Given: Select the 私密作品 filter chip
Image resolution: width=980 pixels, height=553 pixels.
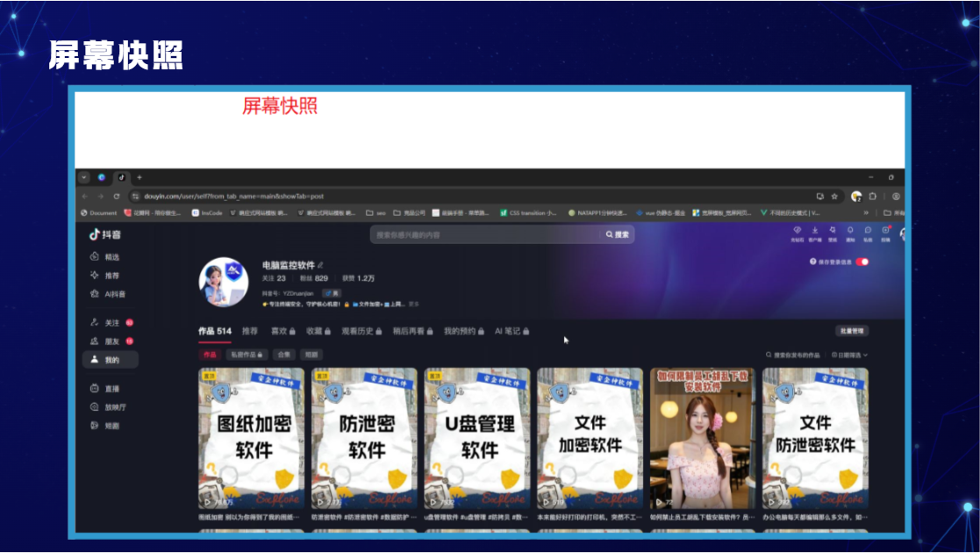Looking at the screenshot, I should (247, 355).
